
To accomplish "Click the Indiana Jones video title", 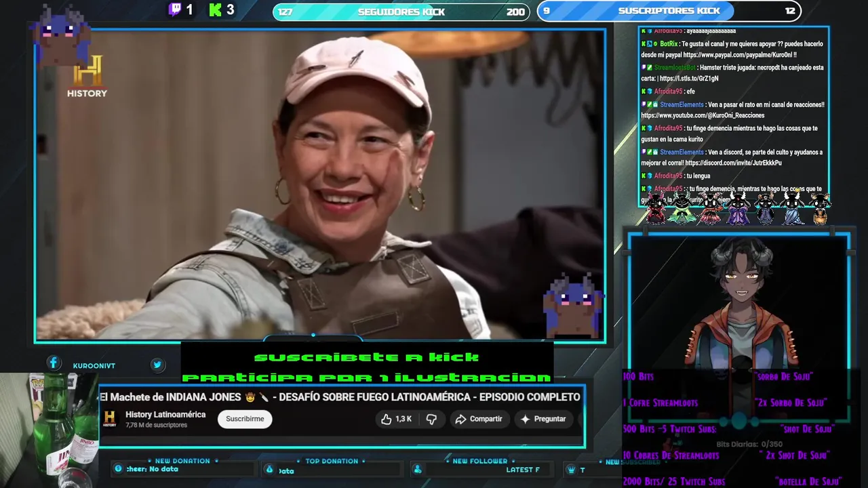I will click(340, 396).
